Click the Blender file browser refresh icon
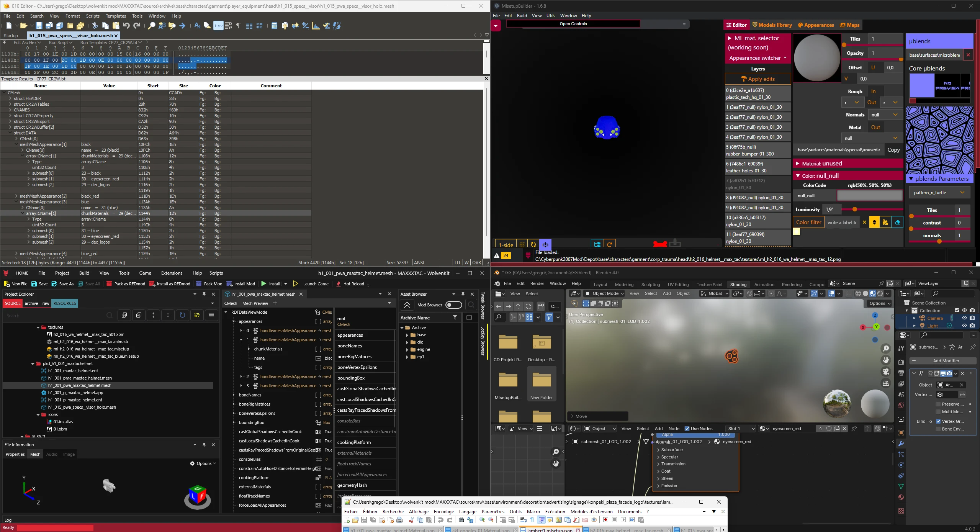This screenshot has width=980, height=532. click(528, 306)
